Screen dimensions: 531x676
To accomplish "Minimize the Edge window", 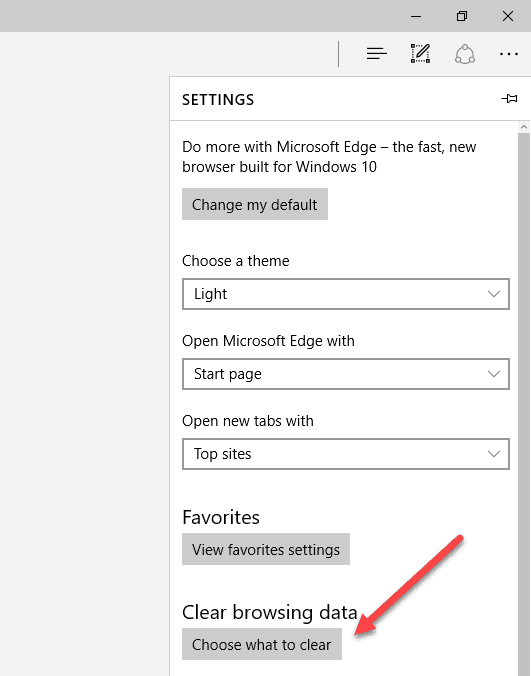I will coord(416,16).
